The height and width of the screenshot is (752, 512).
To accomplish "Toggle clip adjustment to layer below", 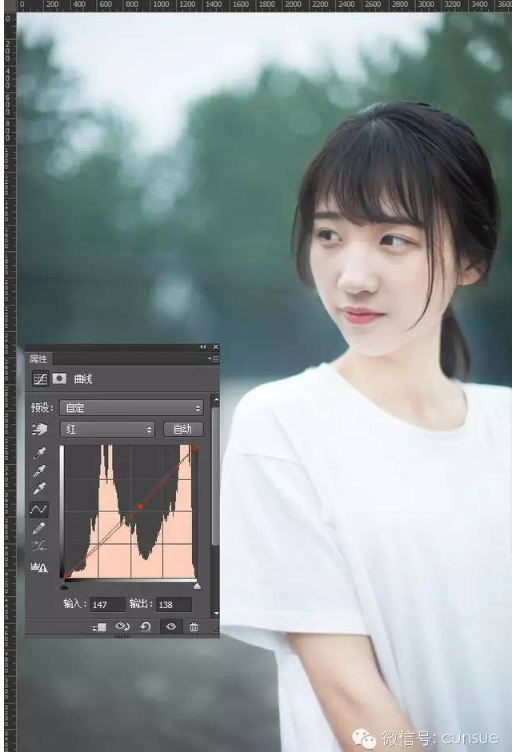I will point(99,627).
